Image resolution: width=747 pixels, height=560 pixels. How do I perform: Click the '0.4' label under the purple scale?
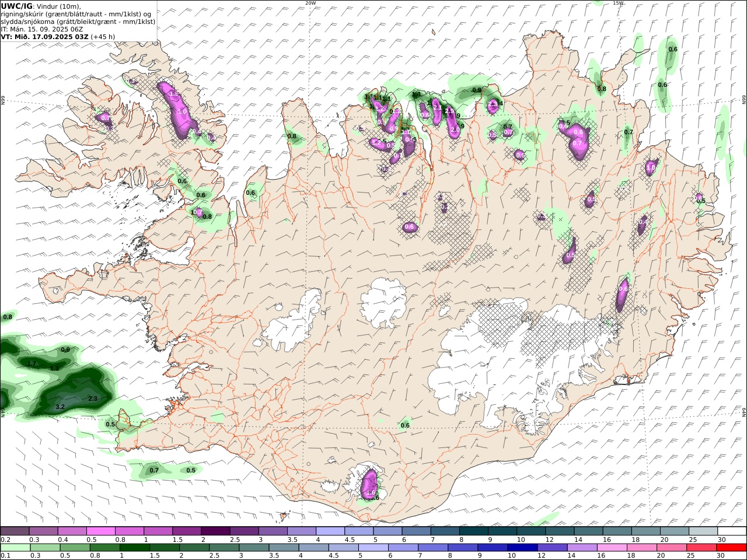click(x=62, y=540)
